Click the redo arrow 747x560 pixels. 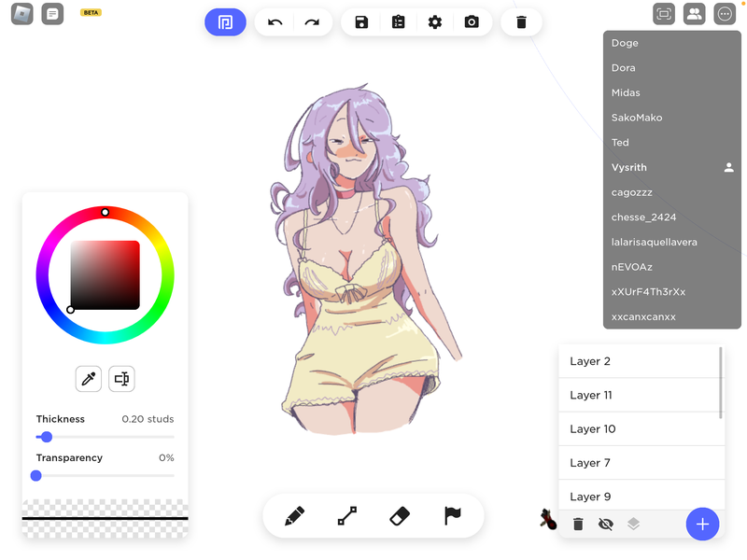coord(312,22)
